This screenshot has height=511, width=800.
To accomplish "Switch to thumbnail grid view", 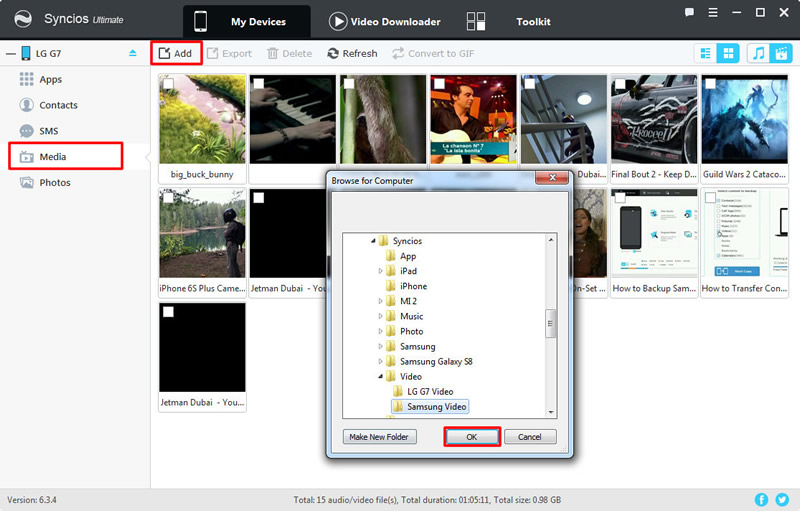I will 728,53.
